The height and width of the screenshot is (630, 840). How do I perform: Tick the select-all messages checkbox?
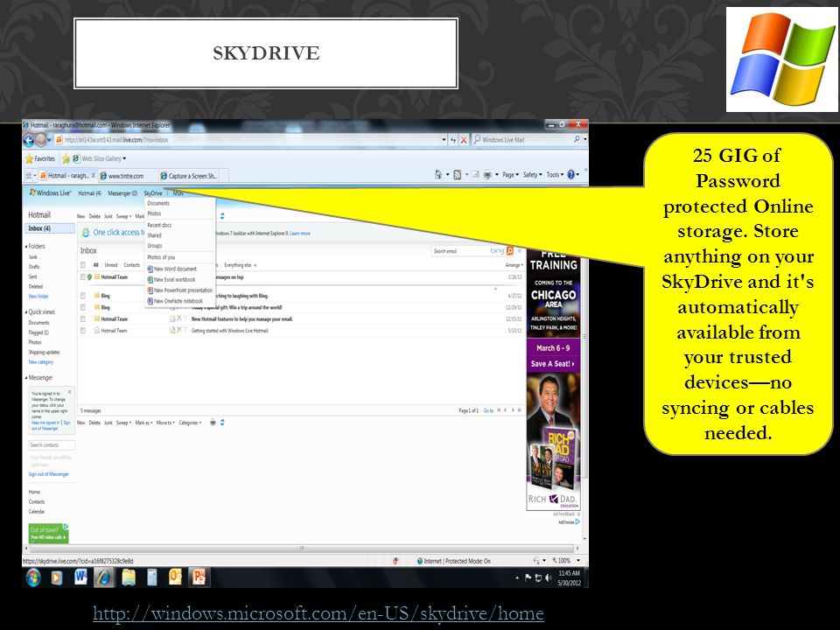[83, 264]
